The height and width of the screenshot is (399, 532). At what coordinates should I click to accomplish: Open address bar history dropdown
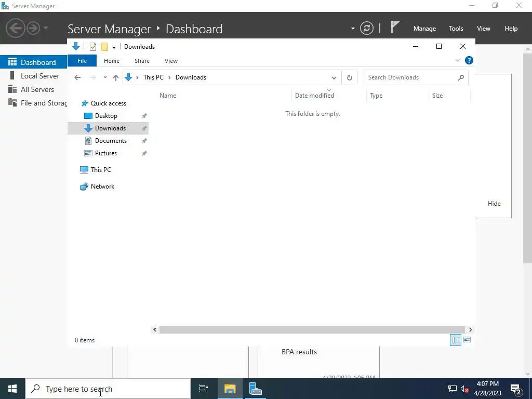(334, 78)
